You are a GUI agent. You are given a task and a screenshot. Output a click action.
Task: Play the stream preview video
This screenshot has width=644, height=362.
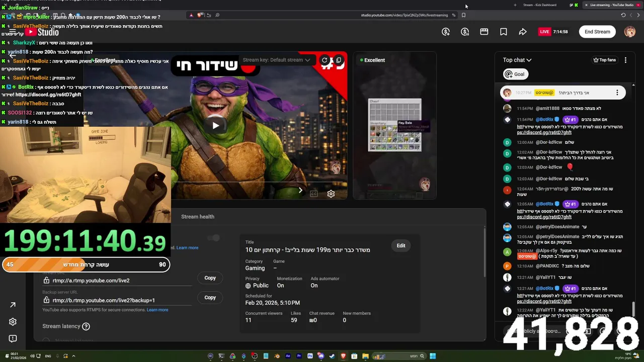click(x=215, y=126)
